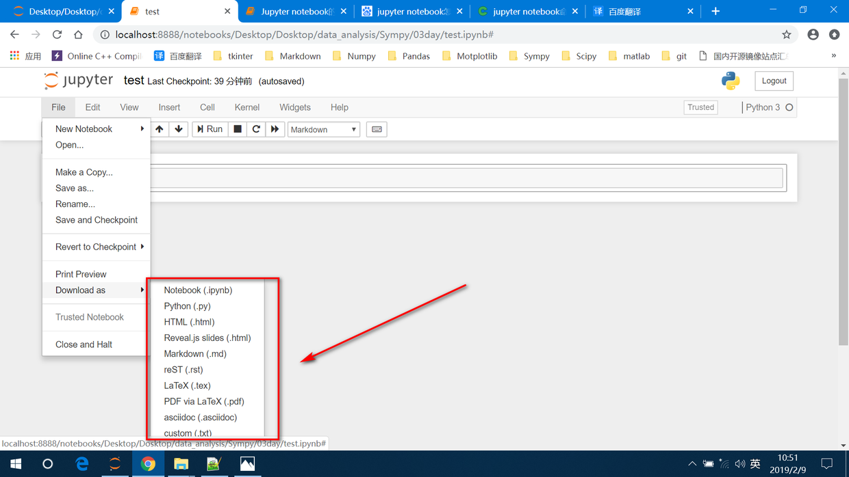The image size is (849, 477).
Task: Go to the browser home page
Action: click(79, 35)
